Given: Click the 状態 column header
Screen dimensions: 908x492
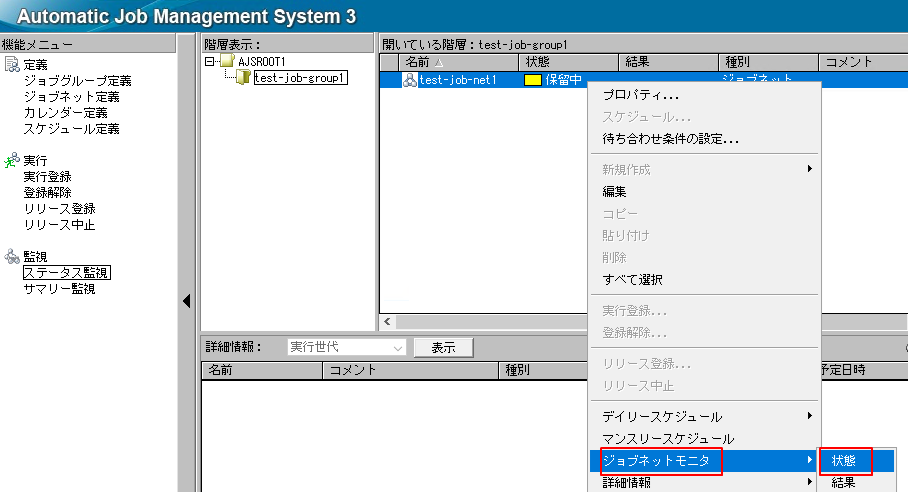Looking at the screenshot, I should (569, 62).
